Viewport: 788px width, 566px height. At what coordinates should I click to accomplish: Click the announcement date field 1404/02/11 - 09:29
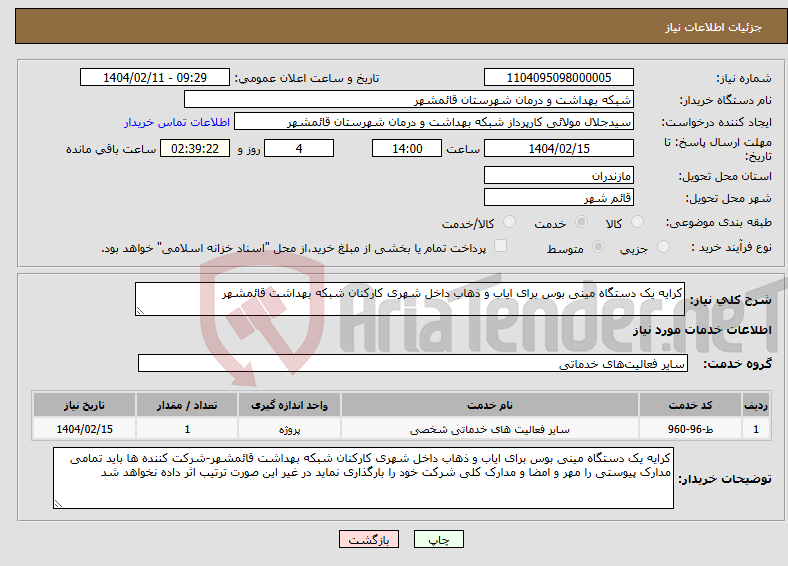click(155, 77)
